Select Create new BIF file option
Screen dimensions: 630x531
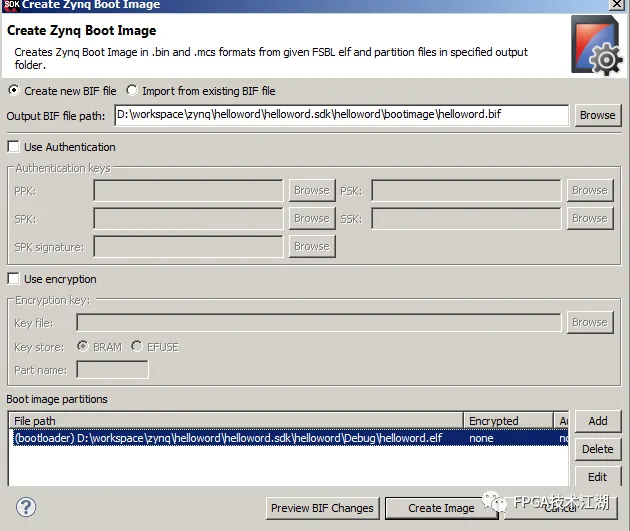13,90
